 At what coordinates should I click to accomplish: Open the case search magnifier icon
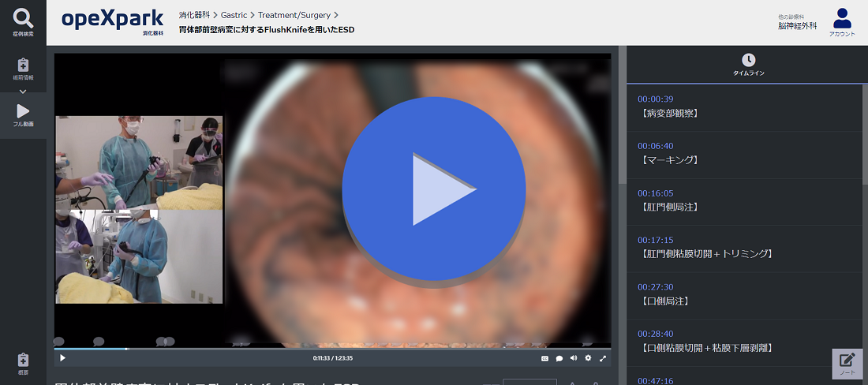(23, 19)
